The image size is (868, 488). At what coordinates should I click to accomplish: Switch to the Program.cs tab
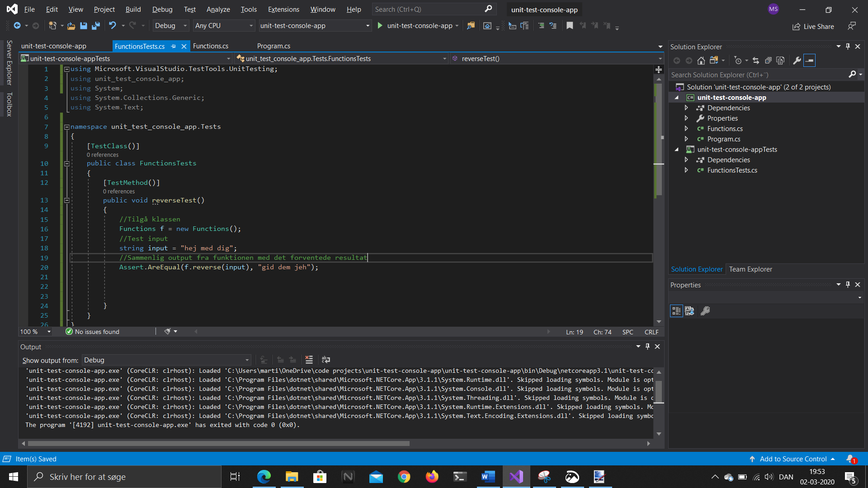(274, 46)
